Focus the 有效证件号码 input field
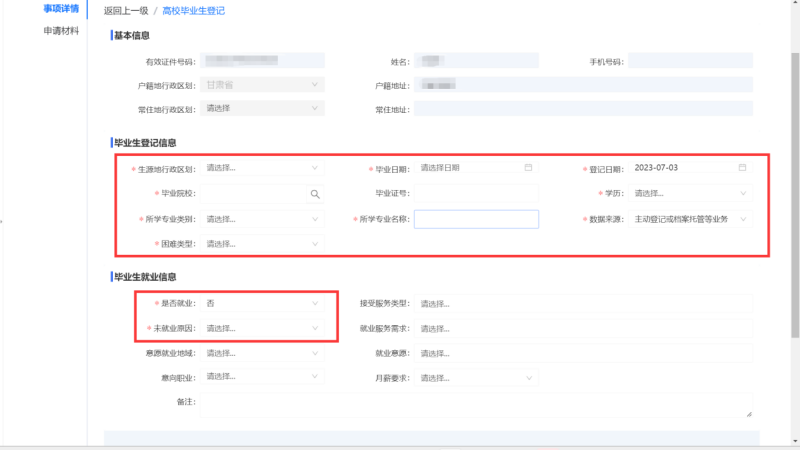 pos(262,60)
